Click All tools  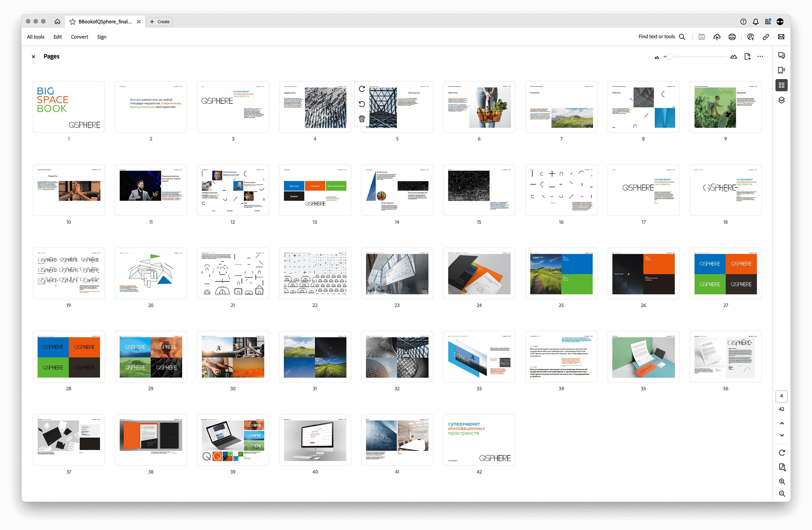click(35, 37)
